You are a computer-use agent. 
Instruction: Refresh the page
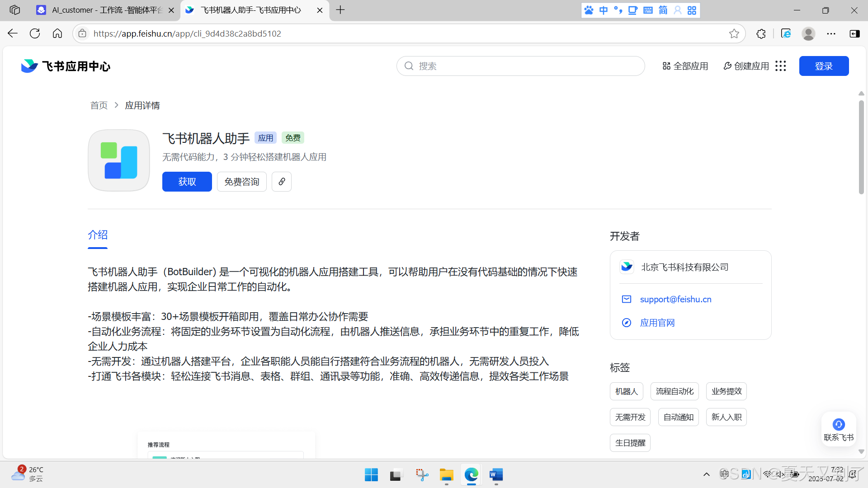click(x=35, y=33)
